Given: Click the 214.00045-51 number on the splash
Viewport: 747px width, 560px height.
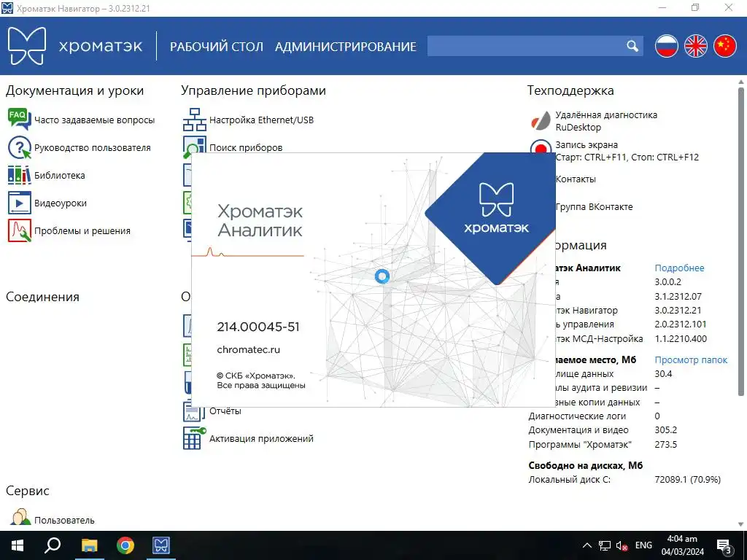Looking at the screenshot, I should point(258,327).
